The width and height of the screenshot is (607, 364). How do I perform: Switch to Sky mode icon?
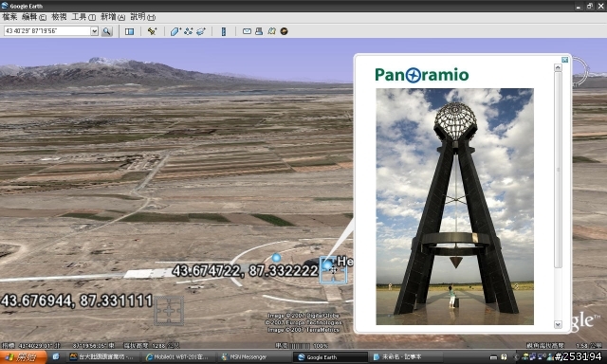[285, 31]
